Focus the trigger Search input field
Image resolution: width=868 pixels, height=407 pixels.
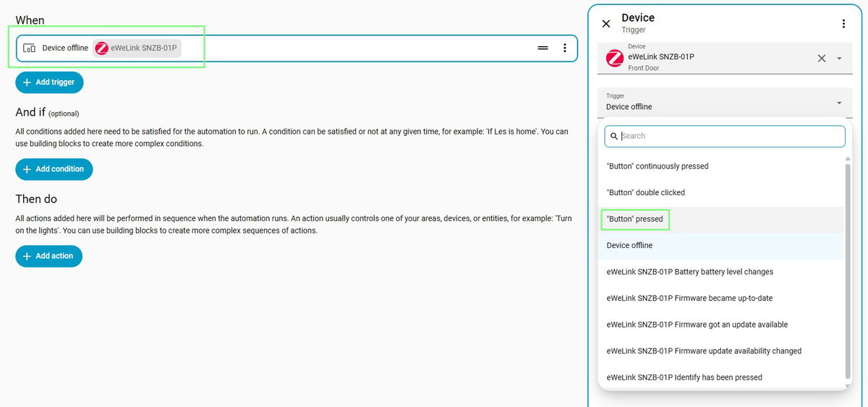pos(725,136)
